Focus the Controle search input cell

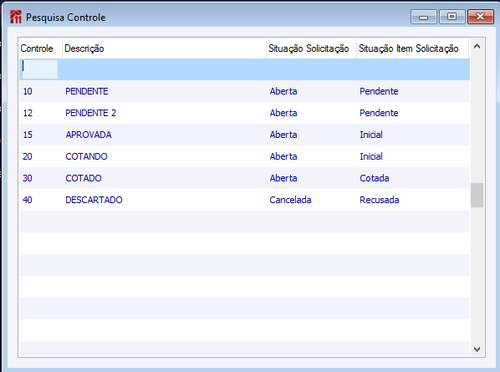tap(39, 69)
